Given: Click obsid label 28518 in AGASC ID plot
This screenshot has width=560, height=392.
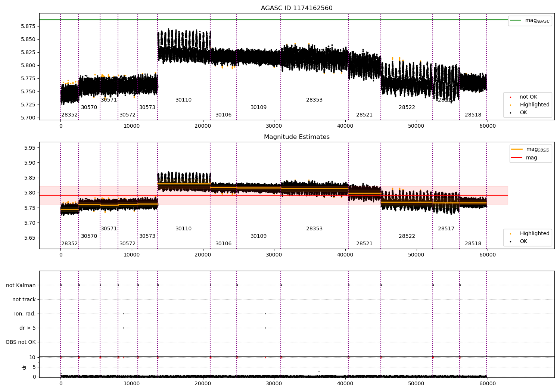Looking at the screenshot, I should pyautogui.click(x=473, y=115).
